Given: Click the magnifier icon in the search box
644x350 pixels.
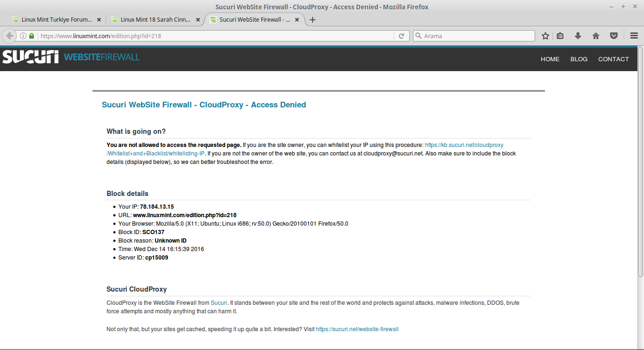Looking at the screenshot, I should pos(418,36).
